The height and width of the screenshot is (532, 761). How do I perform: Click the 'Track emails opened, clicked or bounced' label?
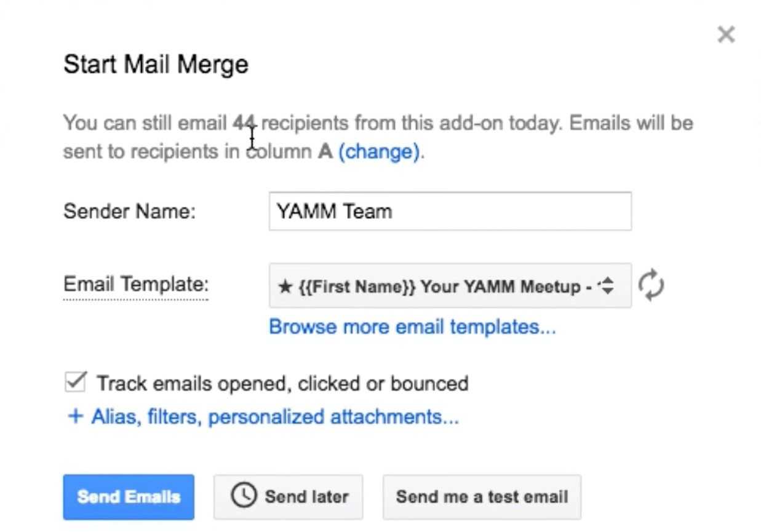[x=282, y=384]
